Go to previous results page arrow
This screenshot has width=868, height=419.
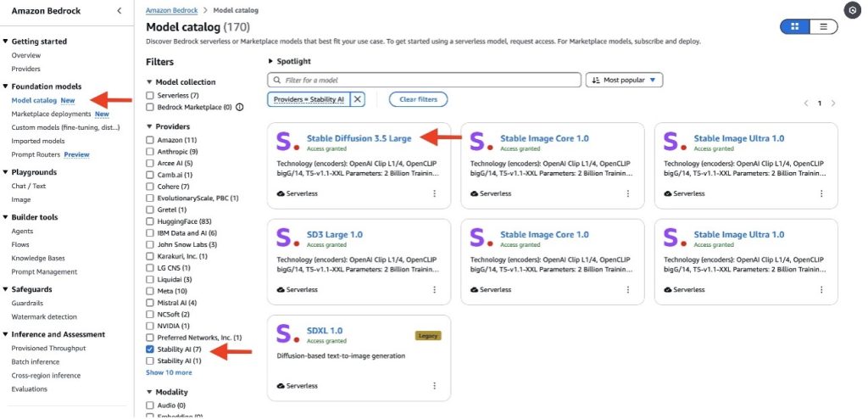(806, 103)
